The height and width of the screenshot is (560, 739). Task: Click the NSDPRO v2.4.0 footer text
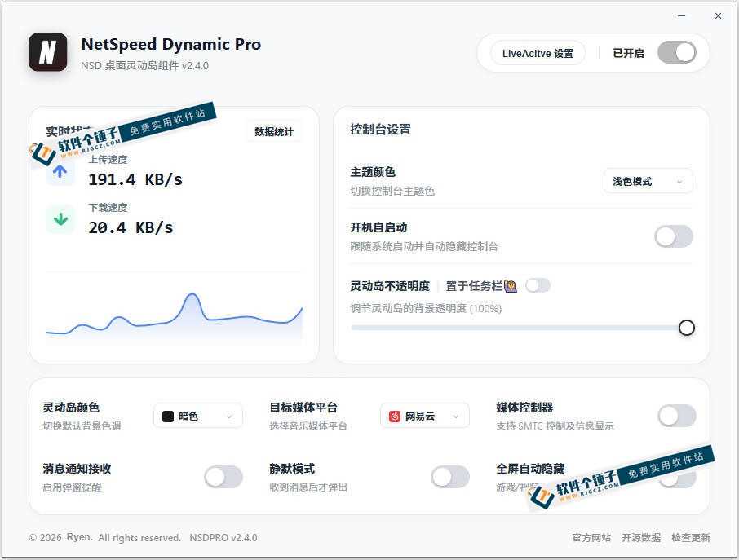(x=223, y=537)
